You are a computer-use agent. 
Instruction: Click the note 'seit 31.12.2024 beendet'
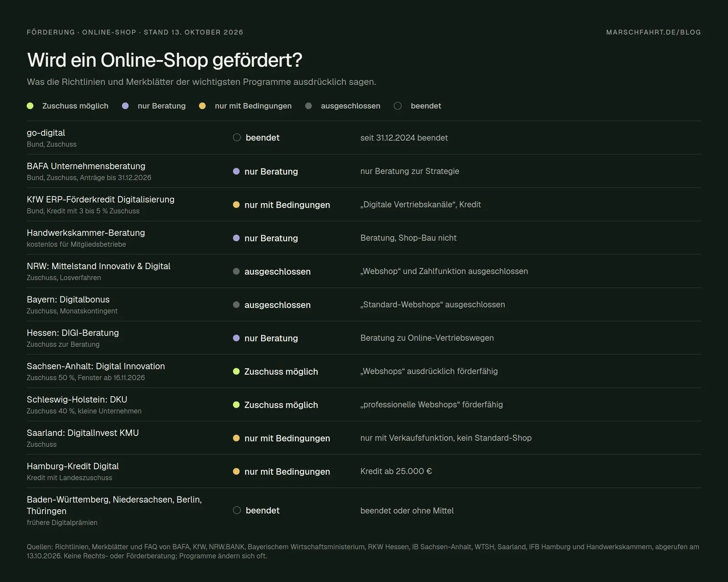pyautogui.click(x=404, y=138)
